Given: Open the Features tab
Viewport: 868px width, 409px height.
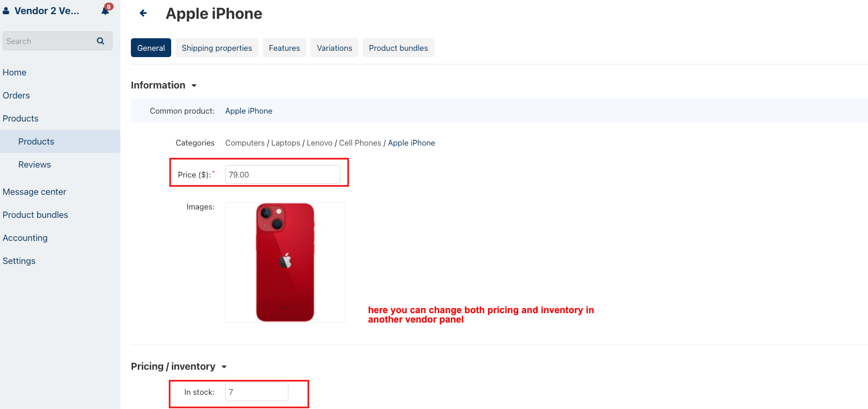Looking at the screenshot, I should (x=284, y=48).
